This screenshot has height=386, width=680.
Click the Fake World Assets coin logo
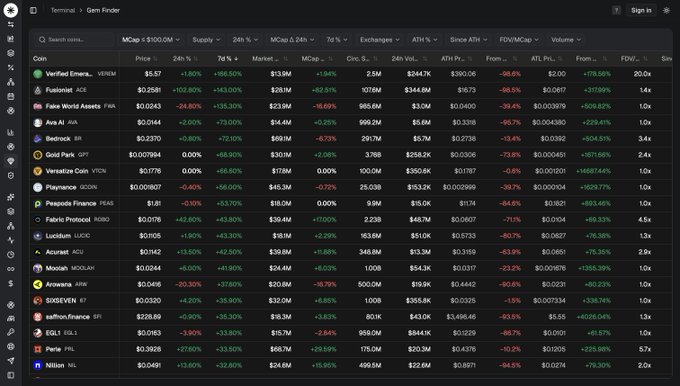tap(38, 106)
